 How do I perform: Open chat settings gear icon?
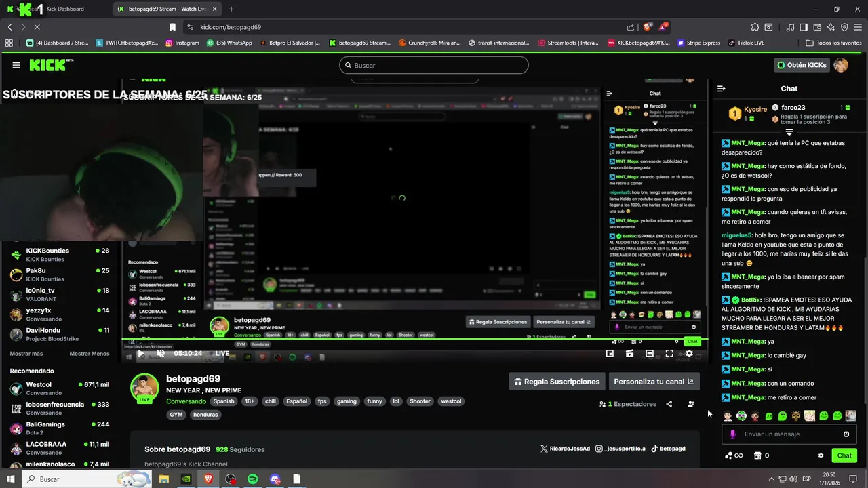coord(821,455)
